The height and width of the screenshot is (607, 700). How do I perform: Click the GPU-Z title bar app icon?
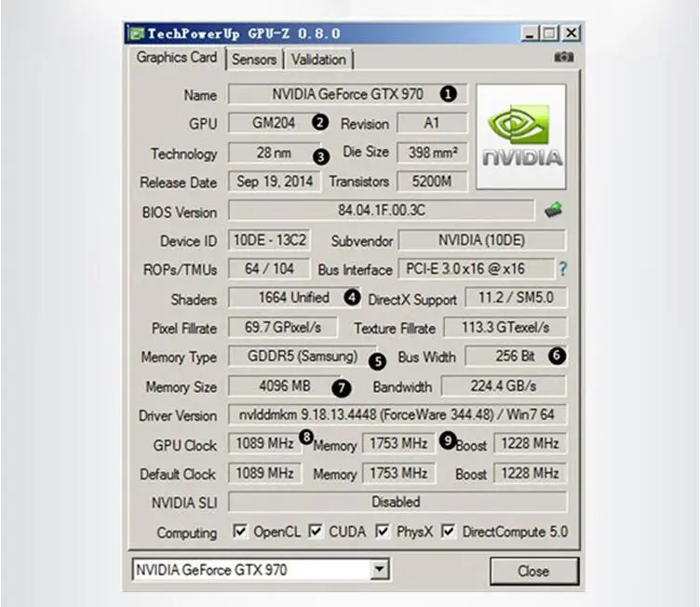point(136,34)
